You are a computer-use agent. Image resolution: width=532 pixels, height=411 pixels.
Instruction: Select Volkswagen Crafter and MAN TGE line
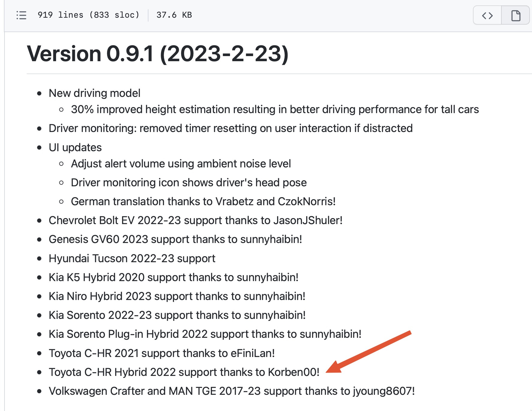tap(232, 391)
